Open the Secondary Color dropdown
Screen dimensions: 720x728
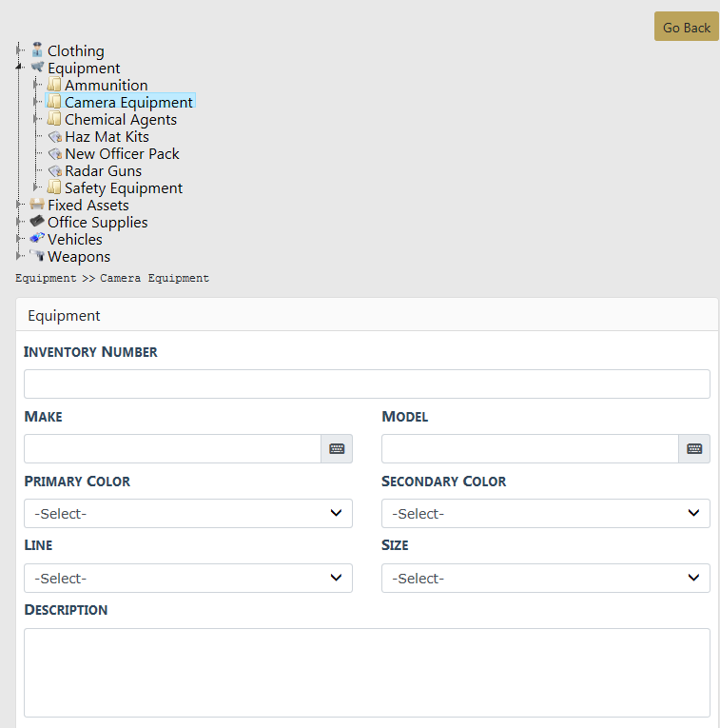point(545,514)
